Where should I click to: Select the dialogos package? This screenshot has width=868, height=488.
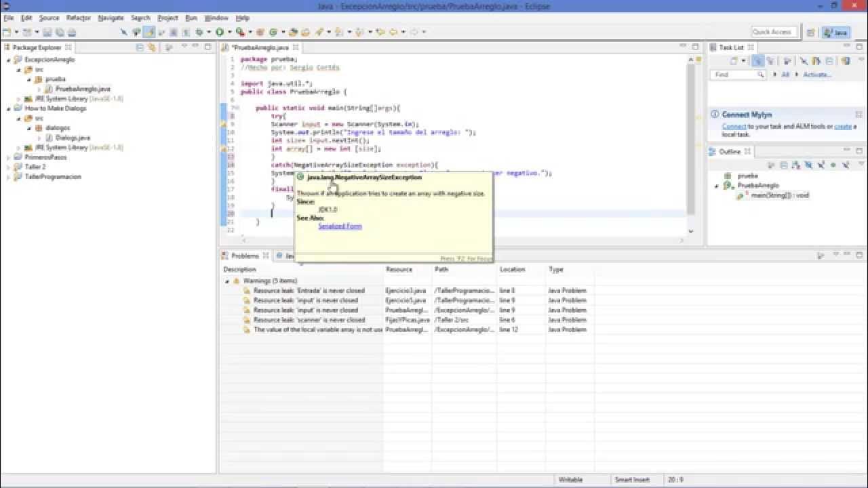coord(58,128)
